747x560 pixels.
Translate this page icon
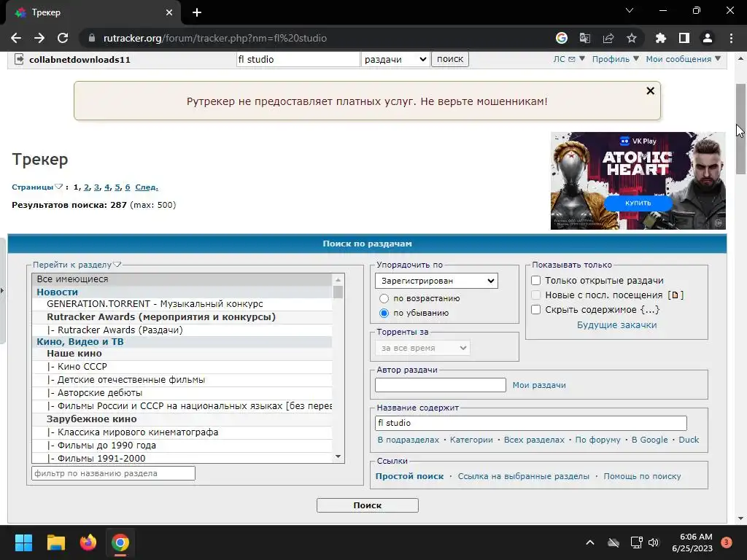click(585, 38)
